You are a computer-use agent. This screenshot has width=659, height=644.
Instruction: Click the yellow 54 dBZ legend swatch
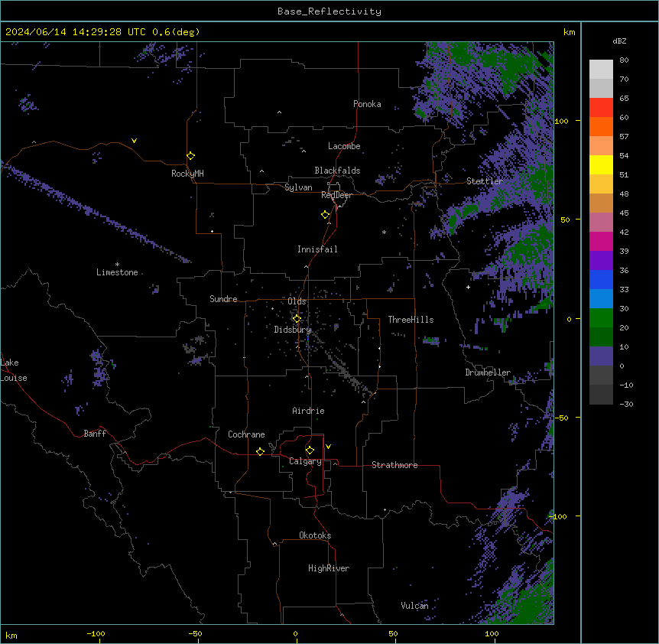click(x=601, y=164)
